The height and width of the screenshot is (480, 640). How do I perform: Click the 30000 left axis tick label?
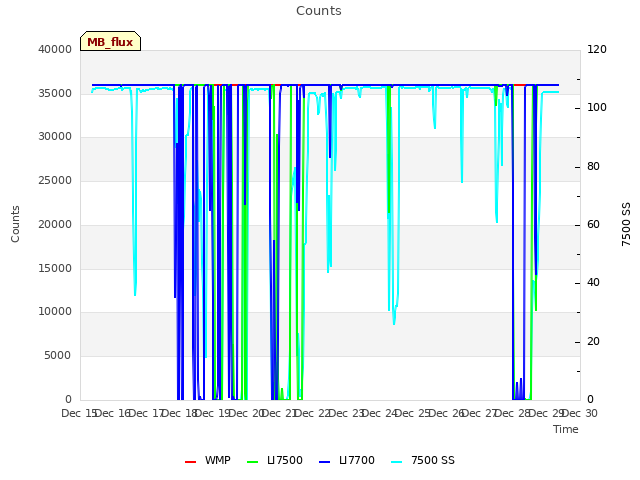click(55, 137)
